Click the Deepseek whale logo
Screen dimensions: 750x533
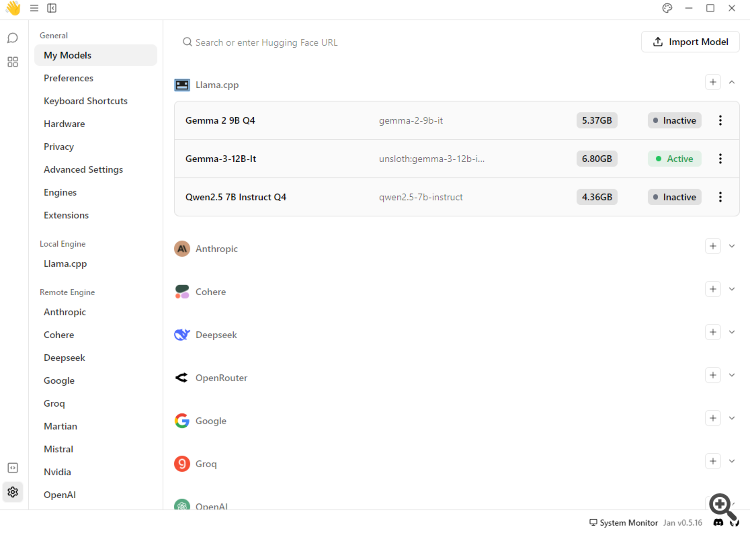(x=182, y=335)
